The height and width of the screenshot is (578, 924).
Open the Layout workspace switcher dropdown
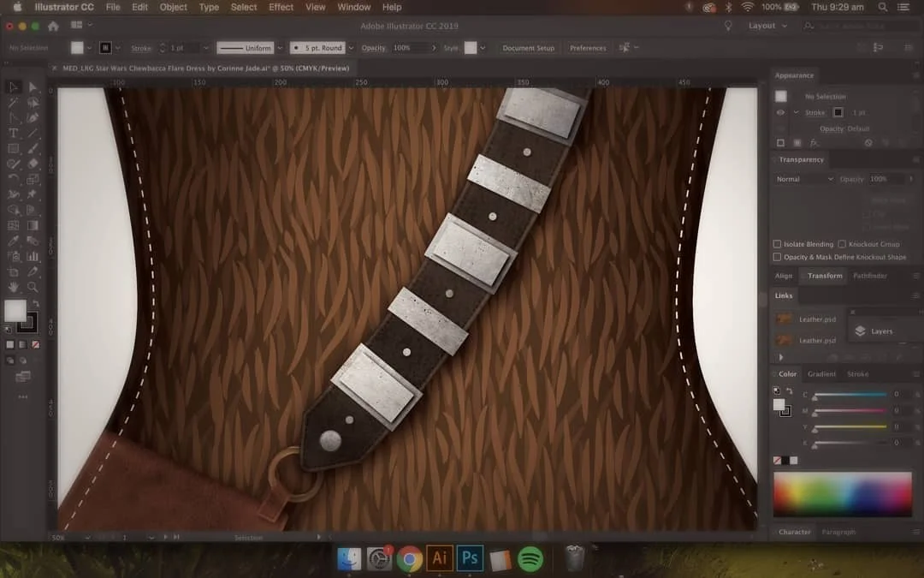pos(767,26)
